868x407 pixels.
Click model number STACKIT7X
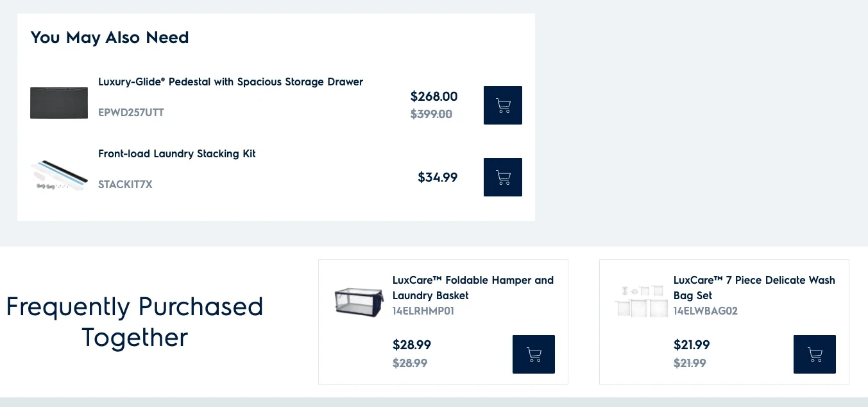click(x=125, y=185)
